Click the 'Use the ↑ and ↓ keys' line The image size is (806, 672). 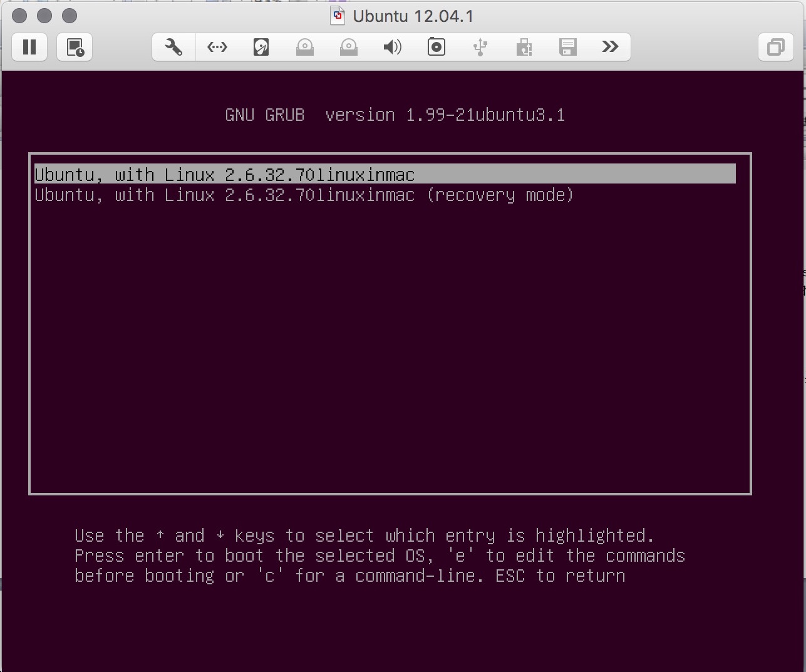364,536
